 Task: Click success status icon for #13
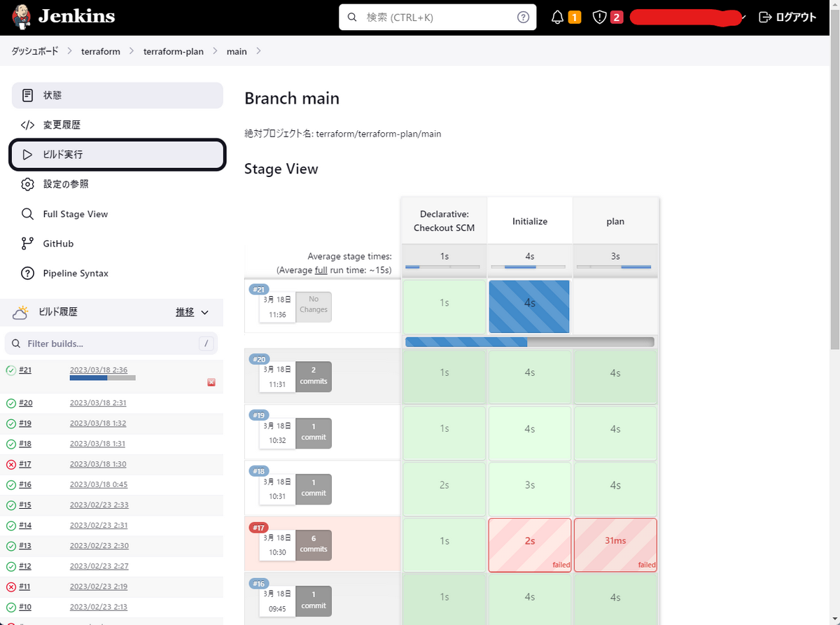pos(10,545)
